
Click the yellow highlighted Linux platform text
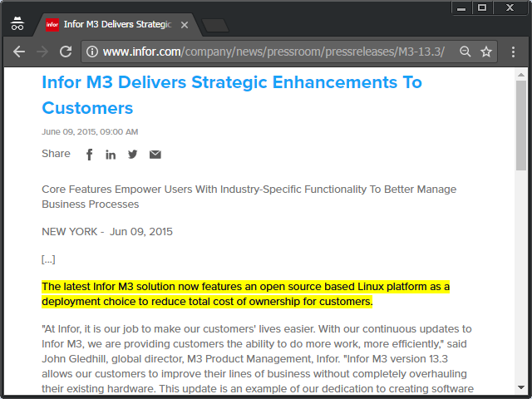tap(245, 293)
